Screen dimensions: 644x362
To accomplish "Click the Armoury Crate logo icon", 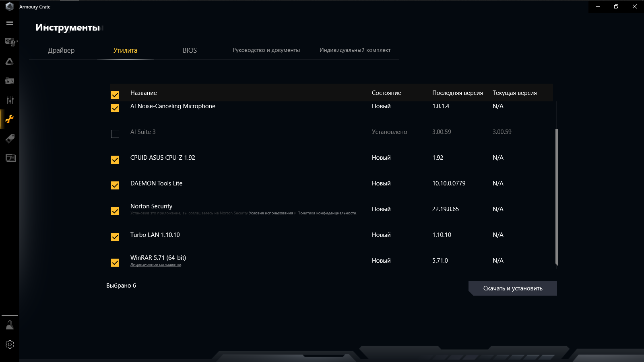I will pyautogui.click(x=10, y=6).
